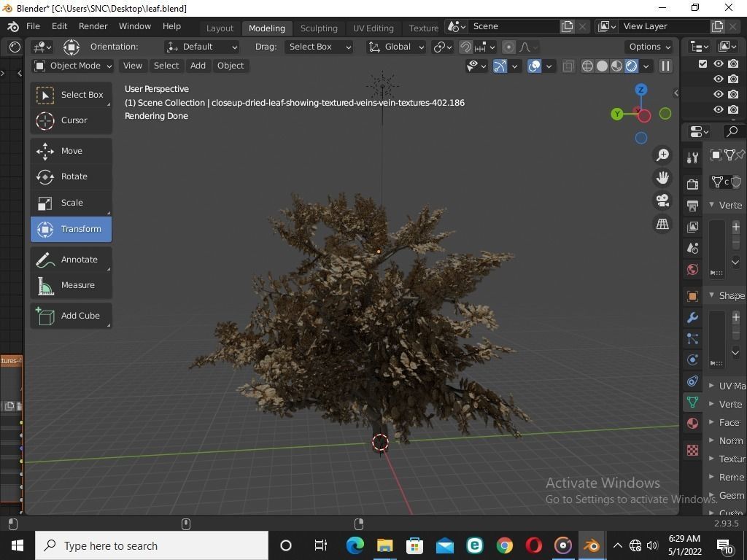Open the shading options dropdown arrow
The image size is (747, 560).
[646, 66]
